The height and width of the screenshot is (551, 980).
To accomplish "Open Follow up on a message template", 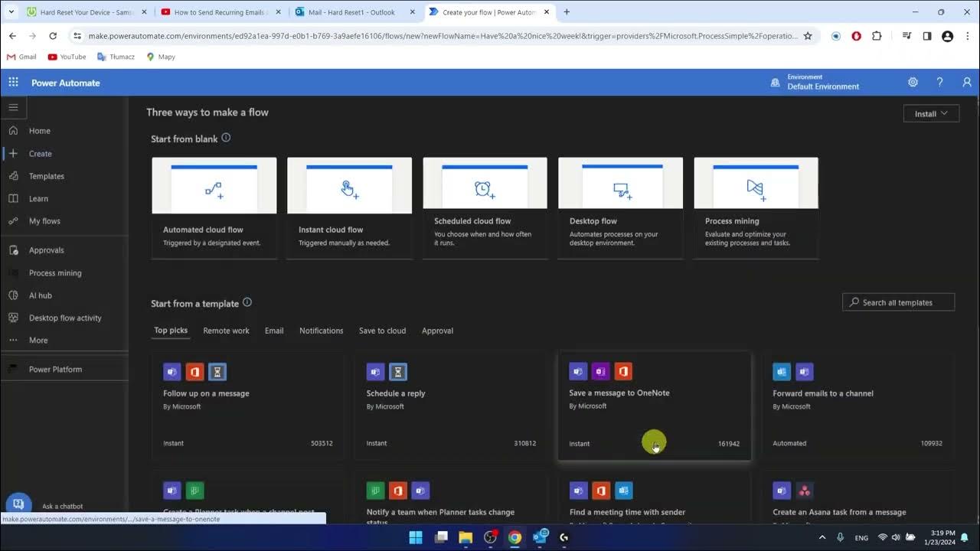I will point(248,406).
